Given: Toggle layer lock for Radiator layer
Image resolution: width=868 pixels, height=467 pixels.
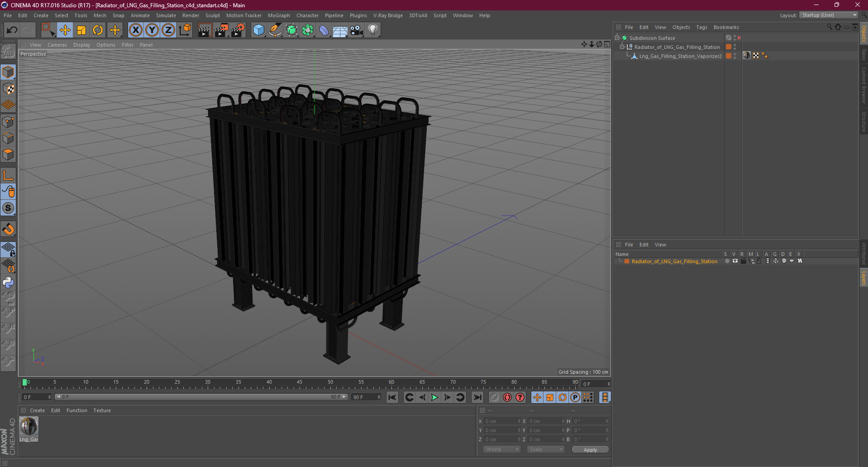Looking at the screenshot, I should [759, 261].
